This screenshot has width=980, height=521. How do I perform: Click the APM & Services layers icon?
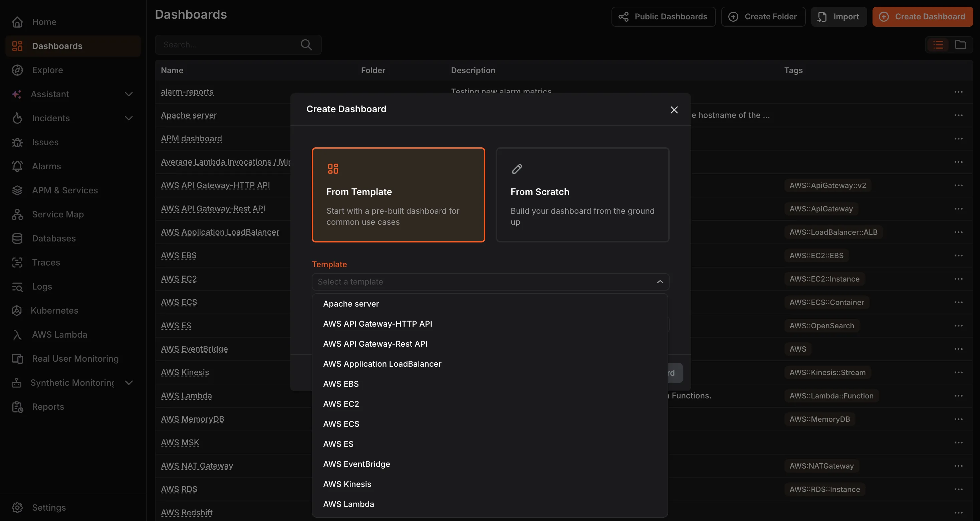(17, 190)
